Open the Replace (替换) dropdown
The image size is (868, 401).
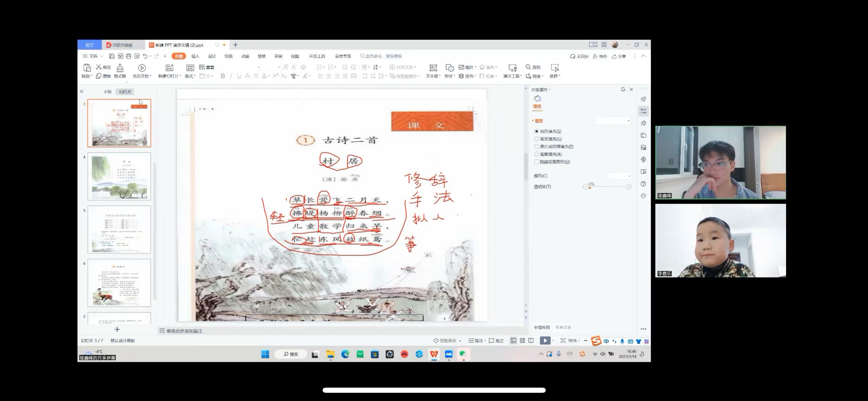click(535, 76)
